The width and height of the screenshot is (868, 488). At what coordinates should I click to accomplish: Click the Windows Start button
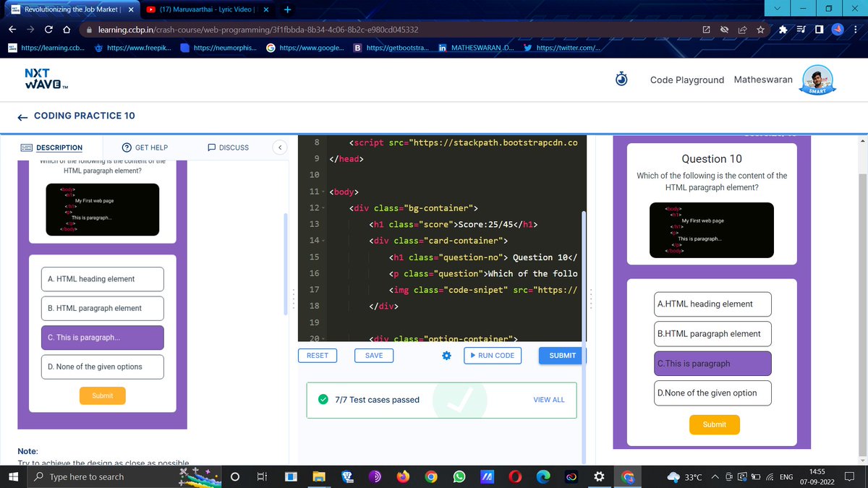(x=12, y=477)
